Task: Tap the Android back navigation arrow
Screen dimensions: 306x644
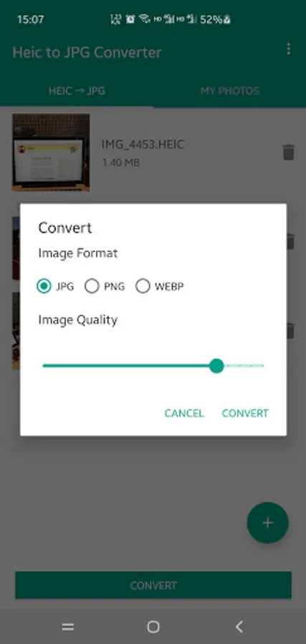Action: point(239,627)
